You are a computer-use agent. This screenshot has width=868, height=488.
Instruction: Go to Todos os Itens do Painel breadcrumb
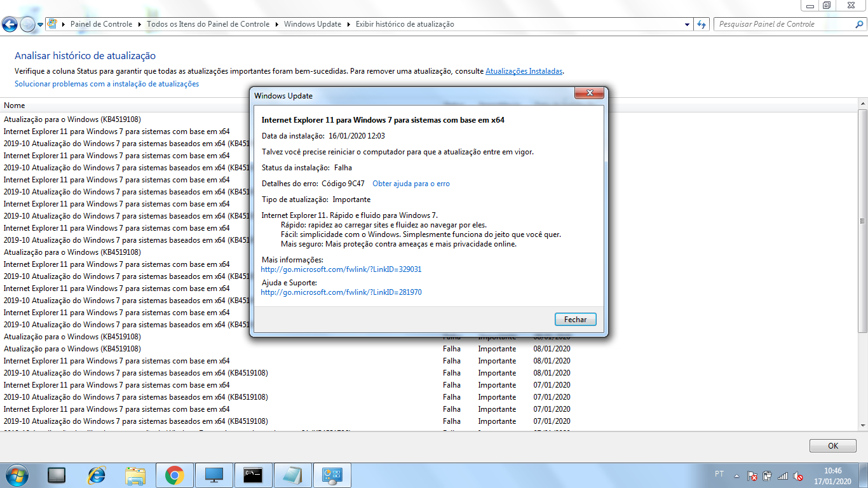click(x=208, y=24)
